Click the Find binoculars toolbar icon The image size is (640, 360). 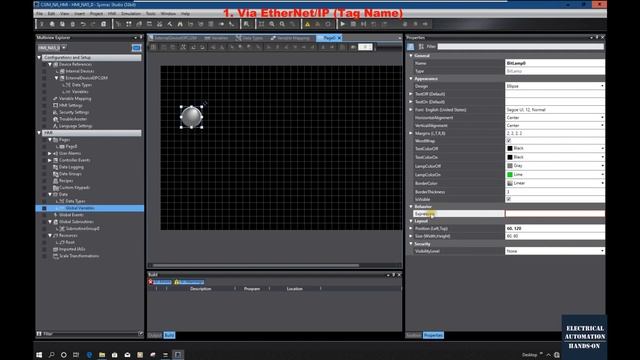pyautogui.click(x=180, y=24)
